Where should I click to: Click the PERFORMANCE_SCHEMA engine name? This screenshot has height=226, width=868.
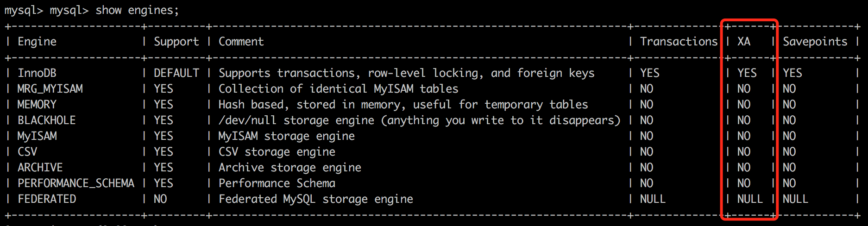click(76, 183)
